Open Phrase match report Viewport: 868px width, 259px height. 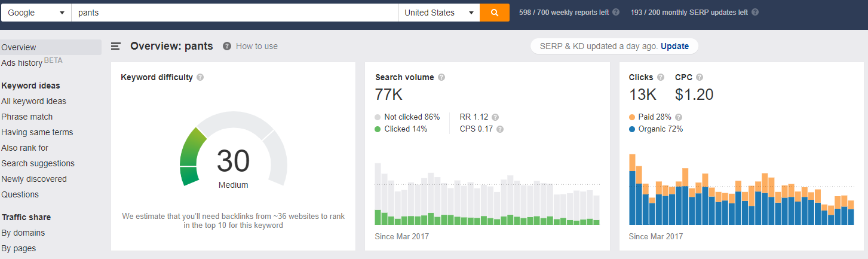coord(27,117)
